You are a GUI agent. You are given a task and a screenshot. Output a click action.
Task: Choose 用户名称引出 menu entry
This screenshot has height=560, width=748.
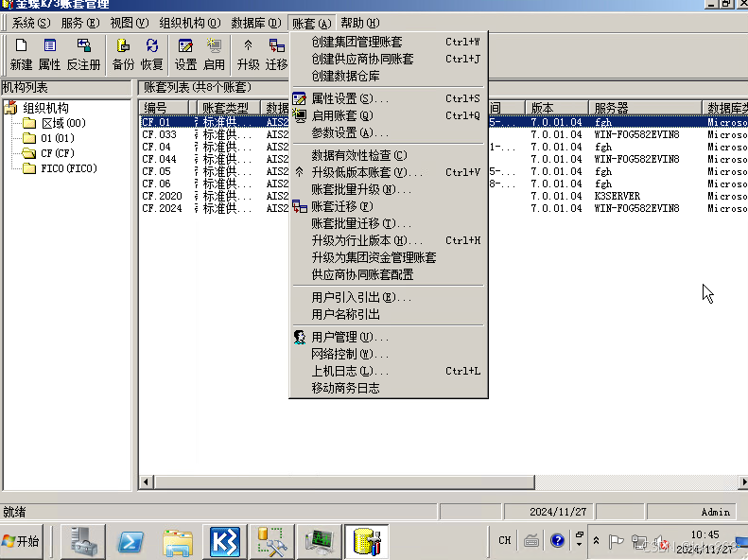pos(389,314)
